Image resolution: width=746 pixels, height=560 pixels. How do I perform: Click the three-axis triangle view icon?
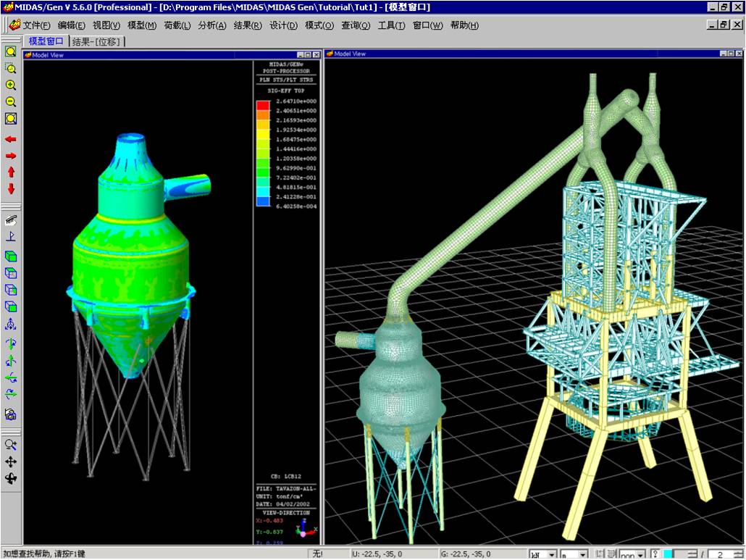[x=10, y=325]
